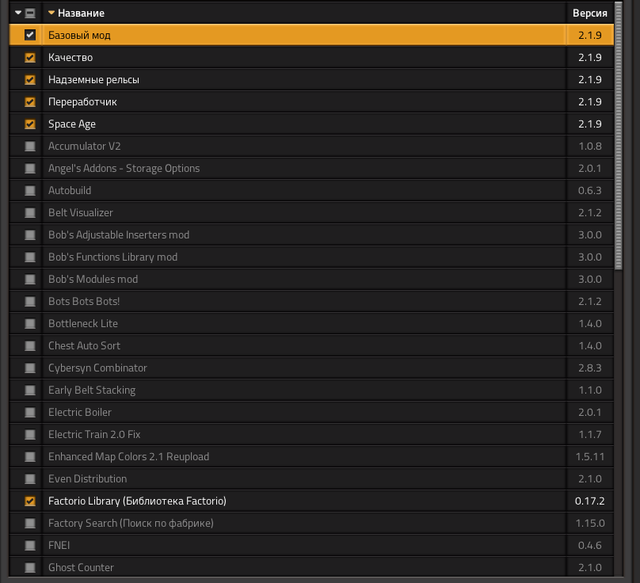Expand the dropdown arrow beside the header checkbox
Viewport: 640px width, 583px height.
(x=18, y=13)
